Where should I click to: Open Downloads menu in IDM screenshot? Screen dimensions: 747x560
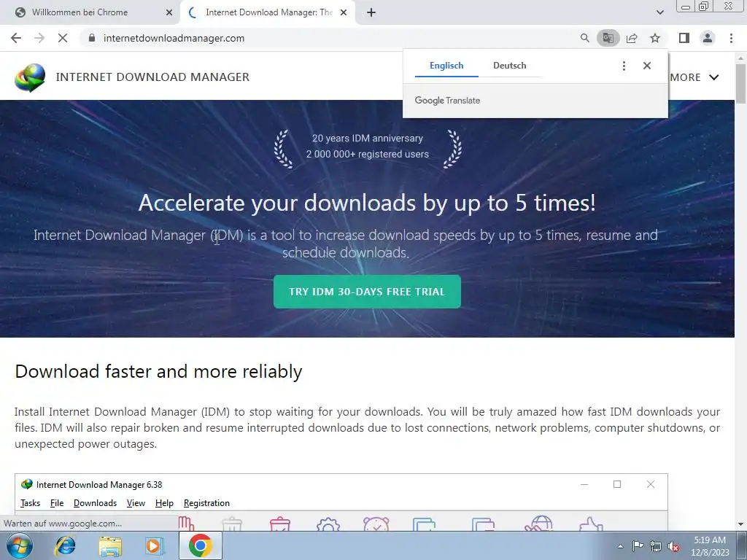coord(95,503)
